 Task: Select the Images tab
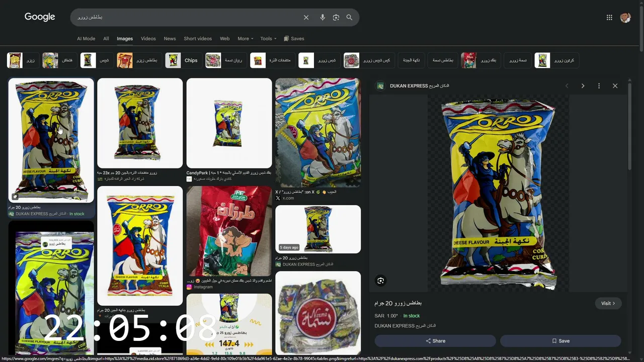pyautogui.click(x=125, y=39)
